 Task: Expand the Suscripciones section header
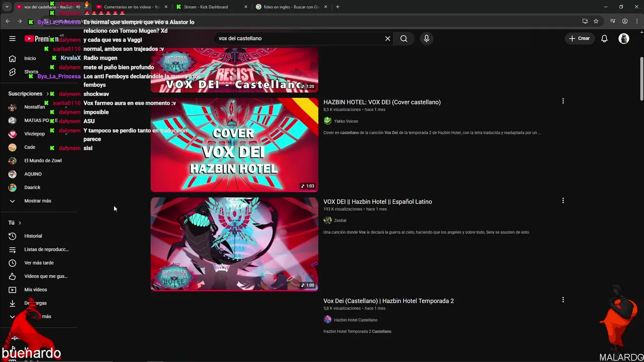click(29, 94)
